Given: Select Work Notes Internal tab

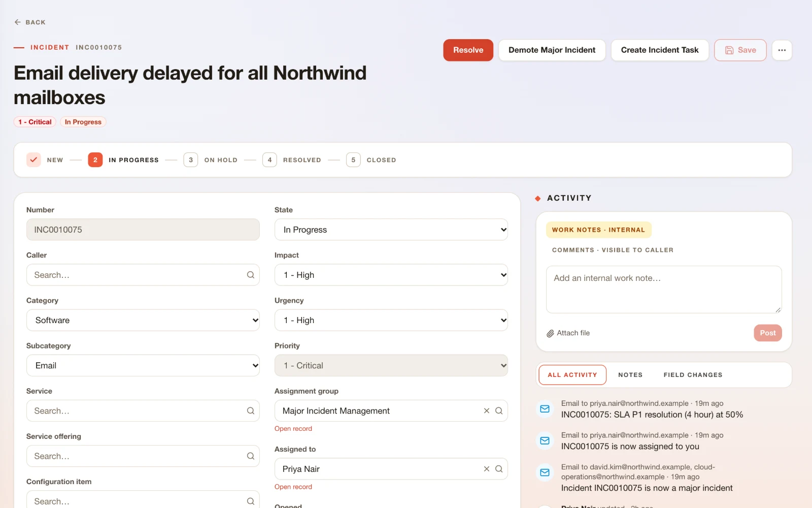Looking at the screenshot, I should (x=599, y=230).
